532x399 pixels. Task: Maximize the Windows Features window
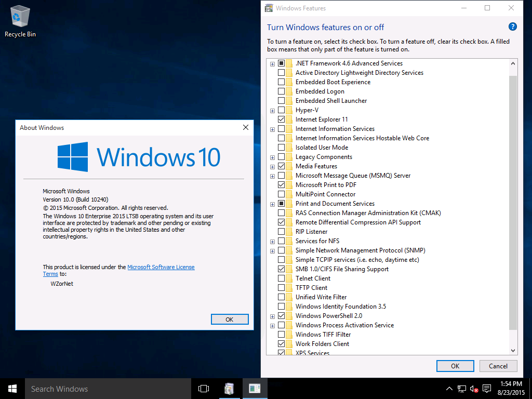(x=487, y=8)
